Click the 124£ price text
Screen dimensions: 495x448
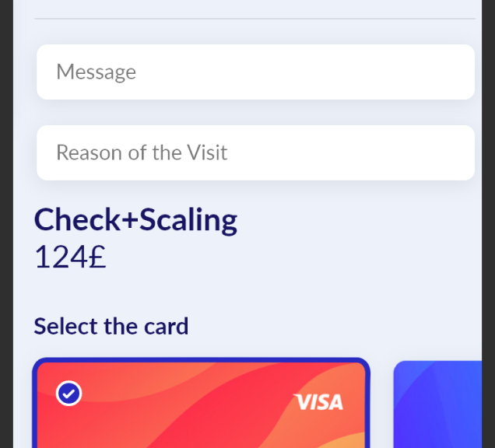(70, 257)
